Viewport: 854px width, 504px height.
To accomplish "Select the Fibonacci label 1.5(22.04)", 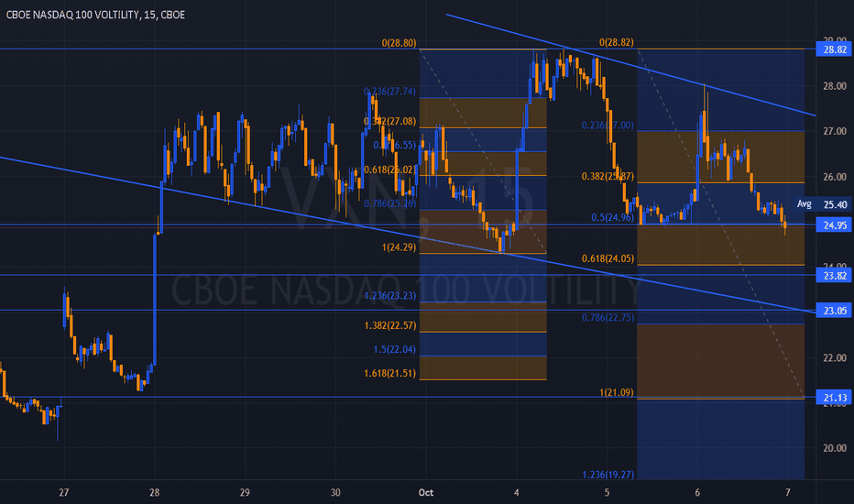I will (394, 349).
